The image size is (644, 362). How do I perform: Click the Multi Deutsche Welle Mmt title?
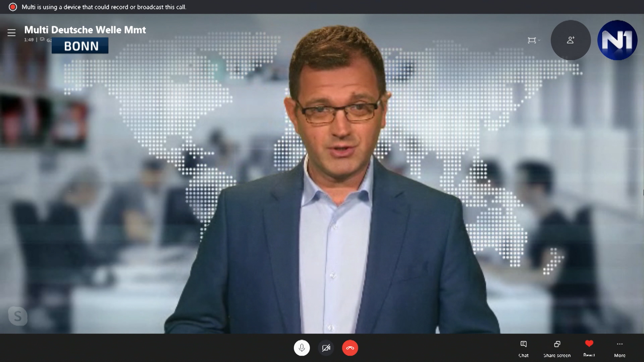point(85,30)
